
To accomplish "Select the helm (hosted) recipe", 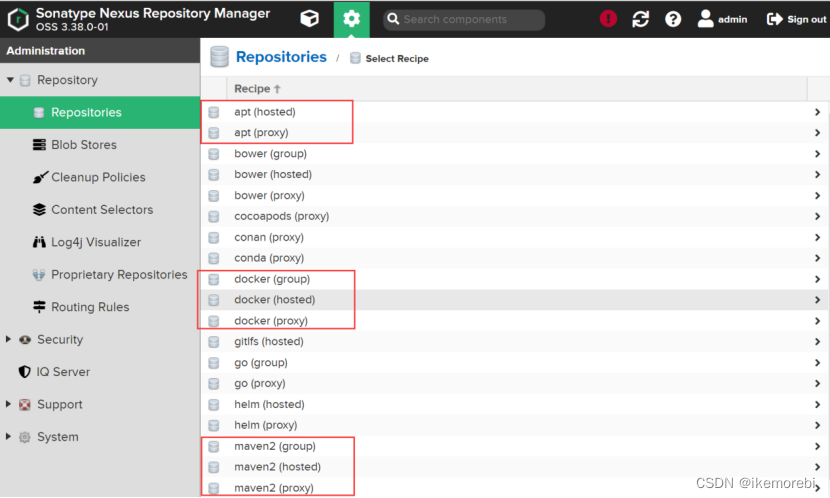I will (x=513, y=404).
